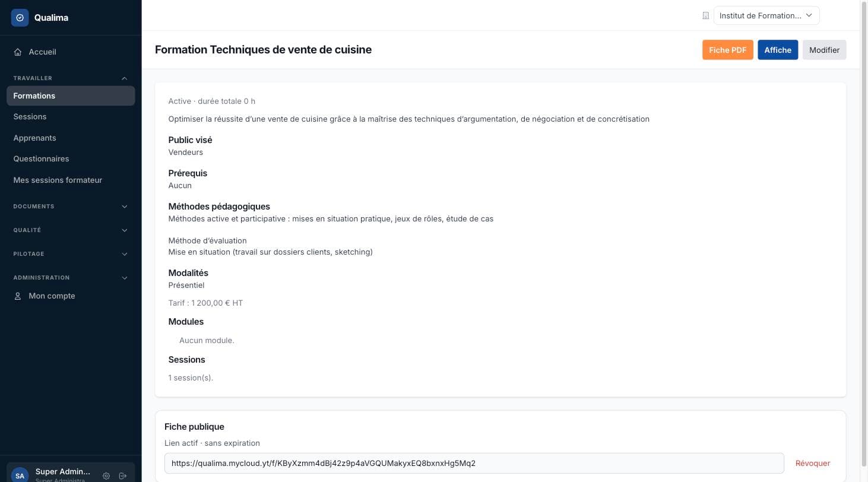This screenshot has width=868, height=482.
Task: Expand the Pilotage section
Action: [x=71, y=254]
